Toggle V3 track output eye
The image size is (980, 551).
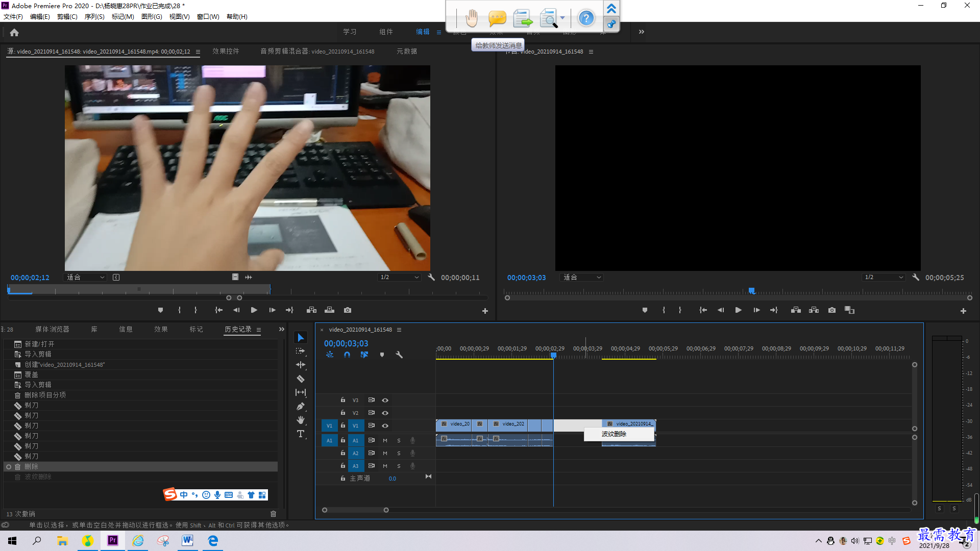point(385,400)
